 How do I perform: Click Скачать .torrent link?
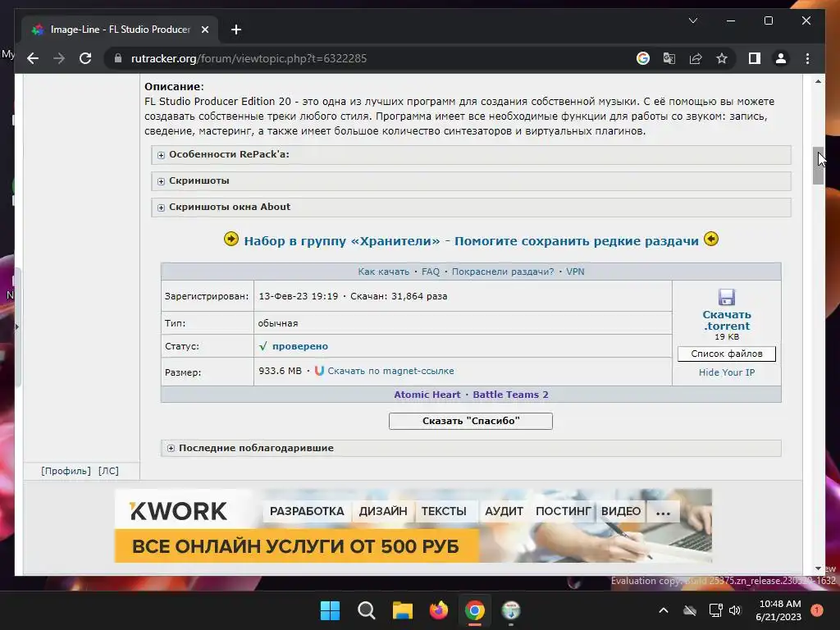pyautogui.click(x=727, y=321)
